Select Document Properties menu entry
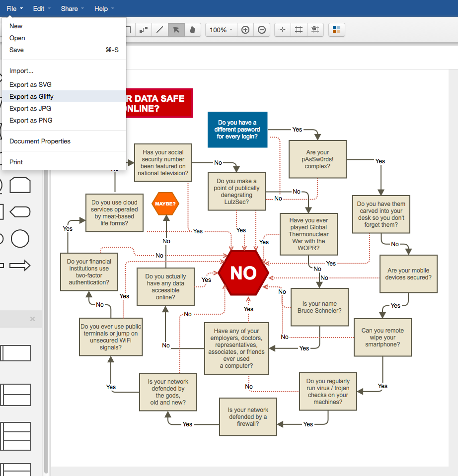 pos(40,141)
